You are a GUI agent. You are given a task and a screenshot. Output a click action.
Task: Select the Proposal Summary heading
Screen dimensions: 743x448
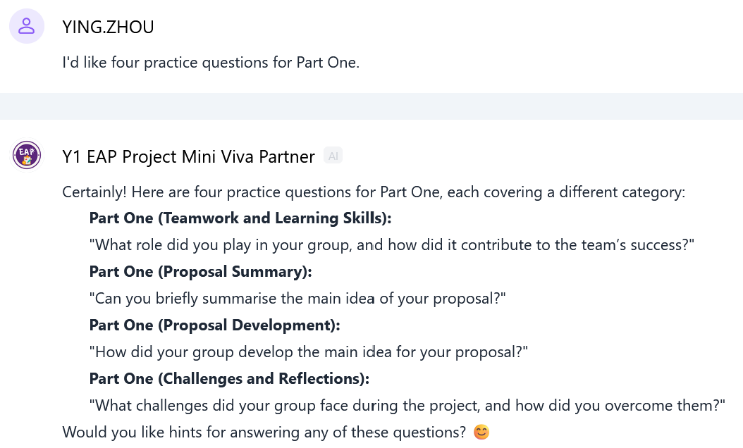coord(200,272)
